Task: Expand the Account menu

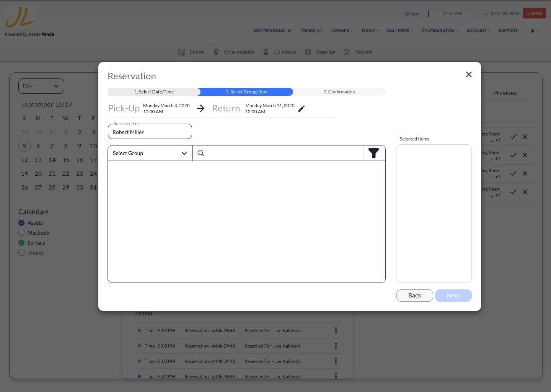Action: (x=478, y=31)
